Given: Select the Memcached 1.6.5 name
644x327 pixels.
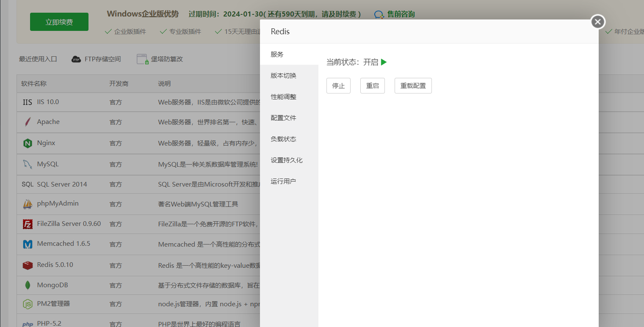Looking at the screenshot, I should (64, 244).
